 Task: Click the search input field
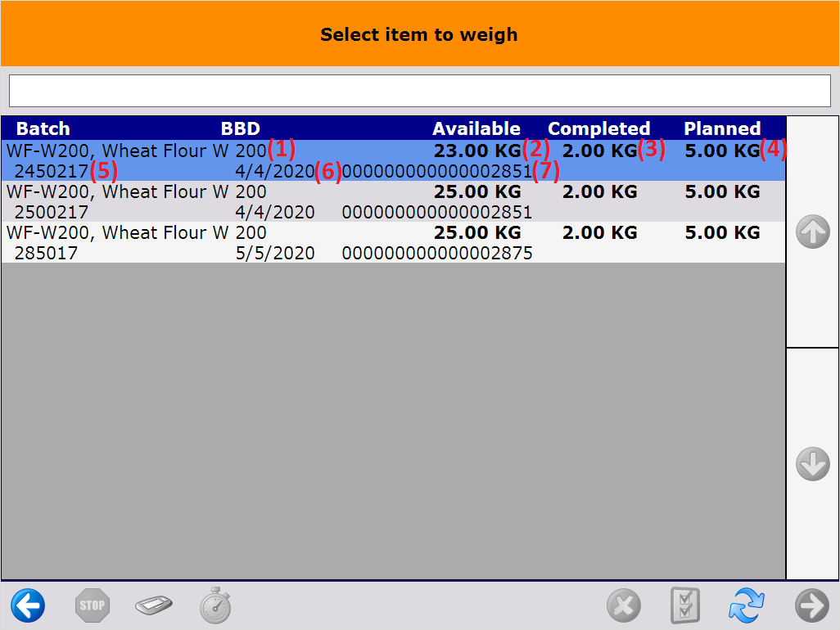(419, 91)
